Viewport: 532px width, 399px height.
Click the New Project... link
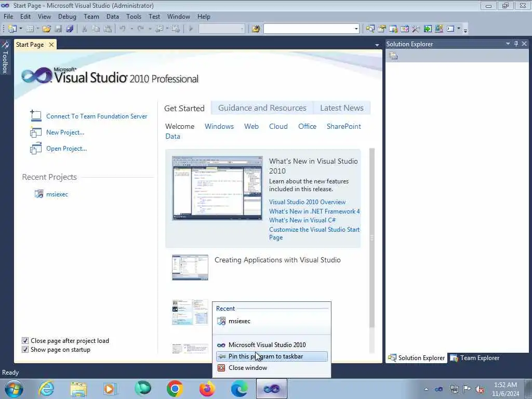[x=65, y=132]
